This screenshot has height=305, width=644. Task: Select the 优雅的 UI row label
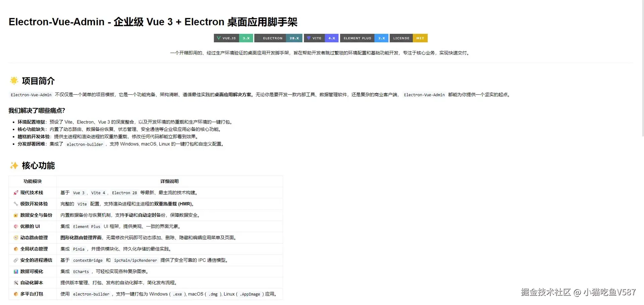[x=30, y=226]
